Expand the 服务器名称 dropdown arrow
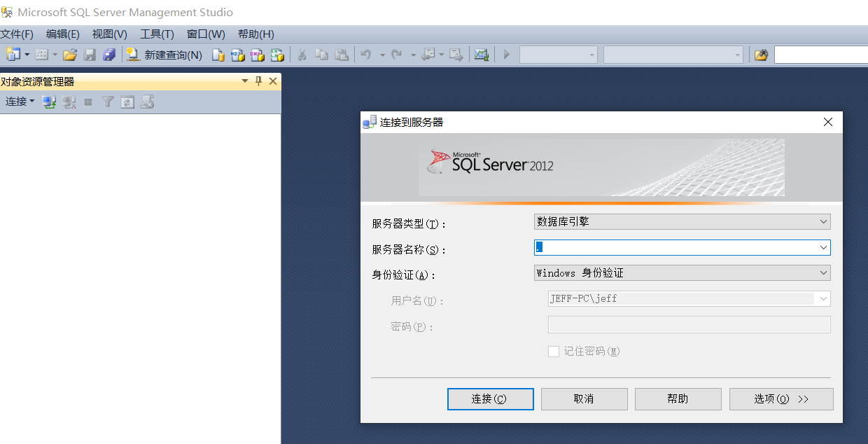Viewport: 868px width, 444px height. [823, 247]
